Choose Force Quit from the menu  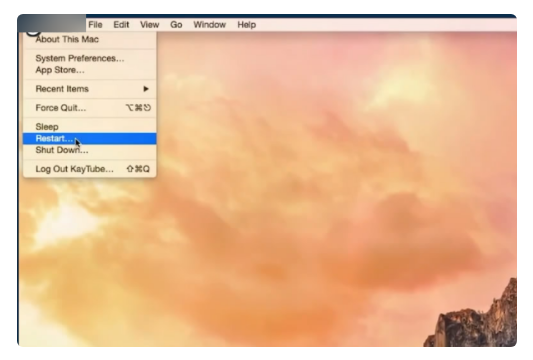click(x=90, y=108)
